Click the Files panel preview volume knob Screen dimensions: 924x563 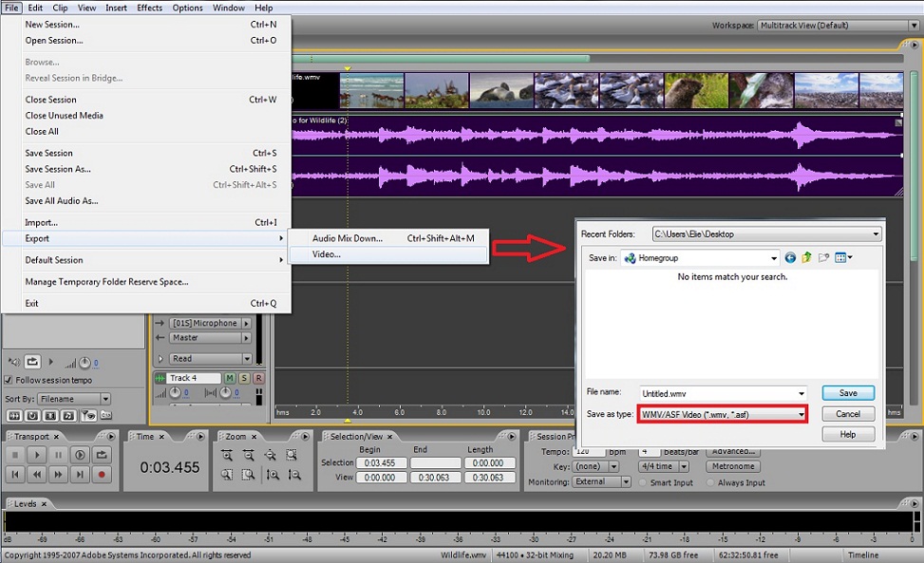tap(85, 362)
